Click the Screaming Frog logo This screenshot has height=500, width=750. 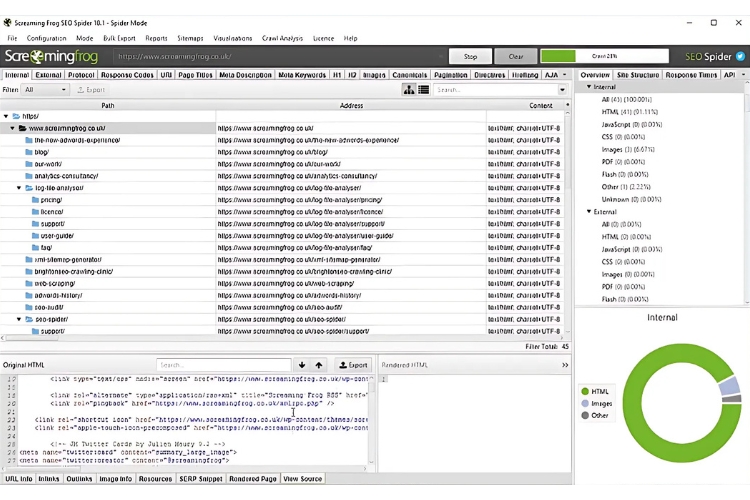coord(51,56)
